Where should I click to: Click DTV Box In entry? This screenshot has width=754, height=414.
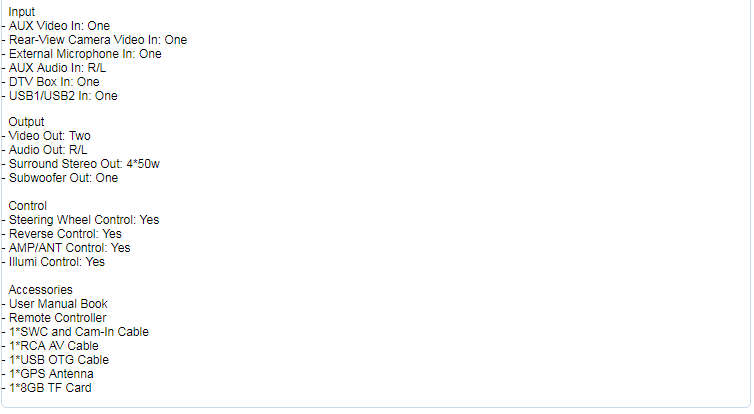click(50, 82)
